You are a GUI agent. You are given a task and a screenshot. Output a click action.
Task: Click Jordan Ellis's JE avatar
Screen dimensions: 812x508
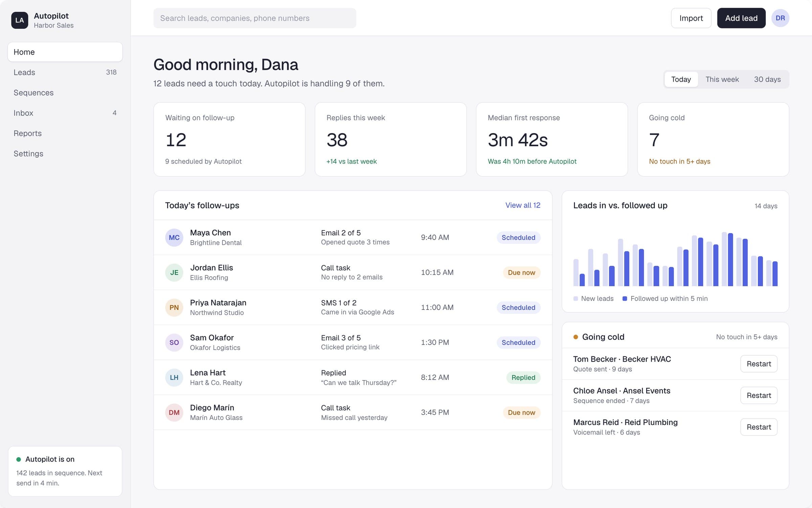click(174, 272)
